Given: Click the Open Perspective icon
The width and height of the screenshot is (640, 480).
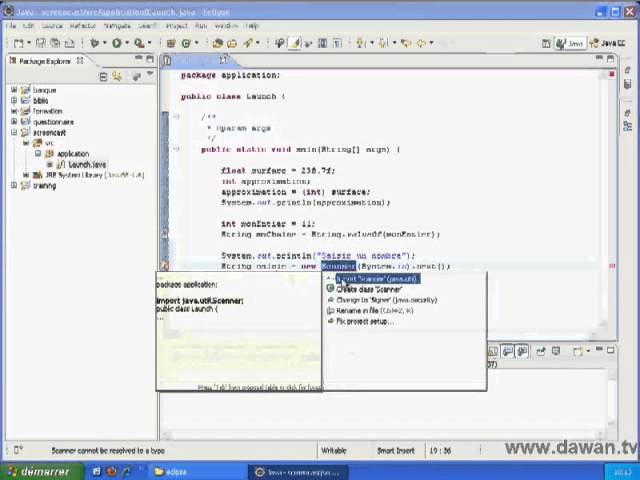Looking at the screenshot, I should pos(546,43).
